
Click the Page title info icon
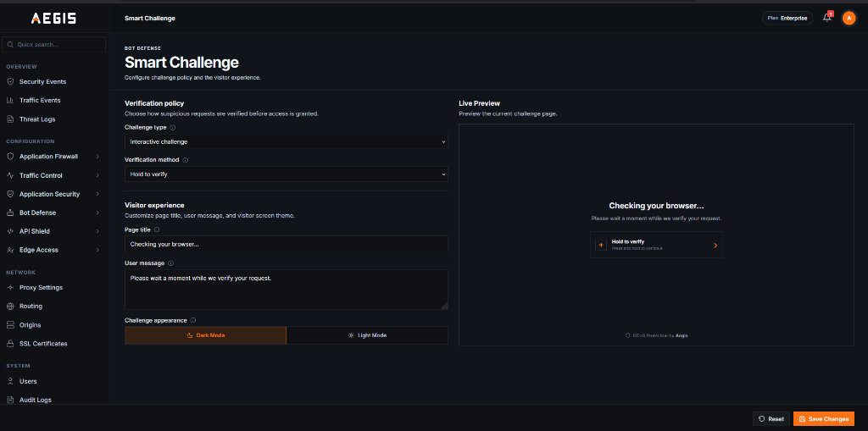pos(157,229)
